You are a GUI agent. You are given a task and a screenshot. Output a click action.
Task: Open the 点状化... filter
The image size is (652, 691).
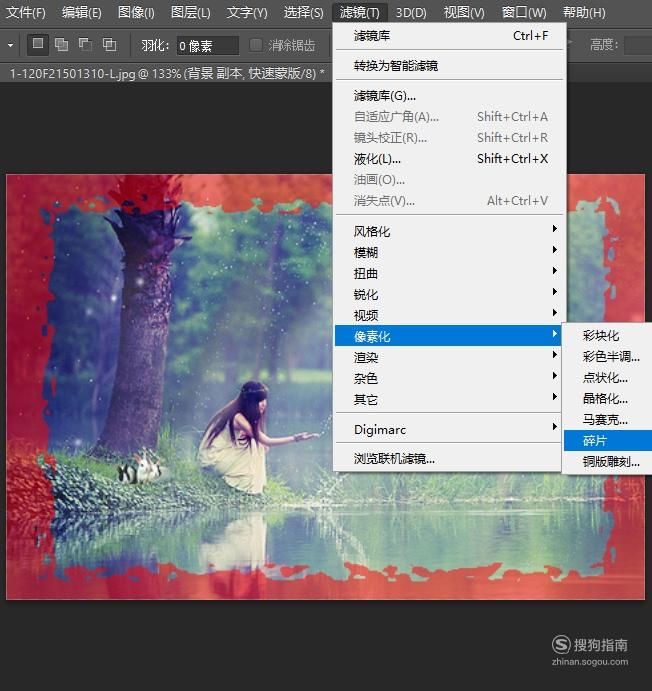608,378
